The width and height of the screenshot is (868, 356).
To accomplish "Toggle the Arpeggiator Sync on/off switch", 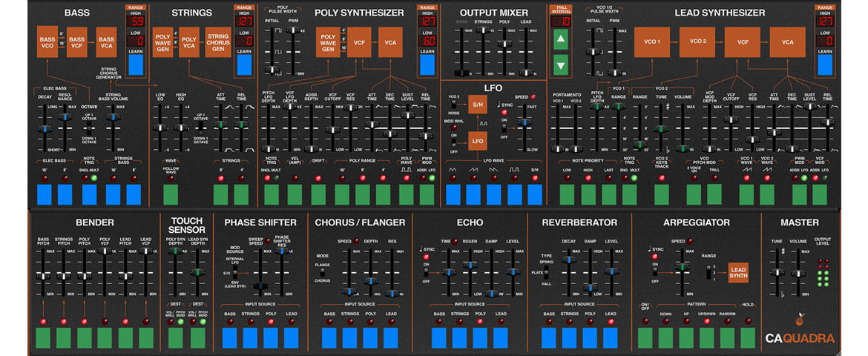I will (654, 272).
